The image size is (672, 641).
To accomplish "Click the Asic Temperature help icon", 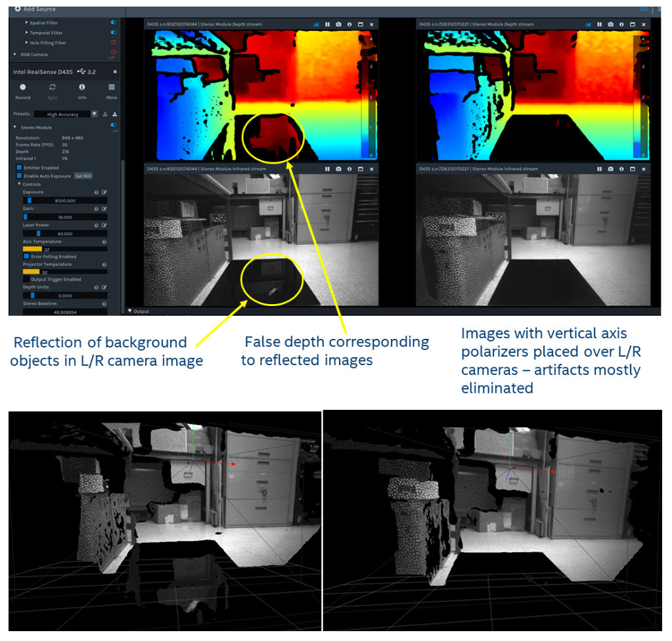I will point(104,242).
